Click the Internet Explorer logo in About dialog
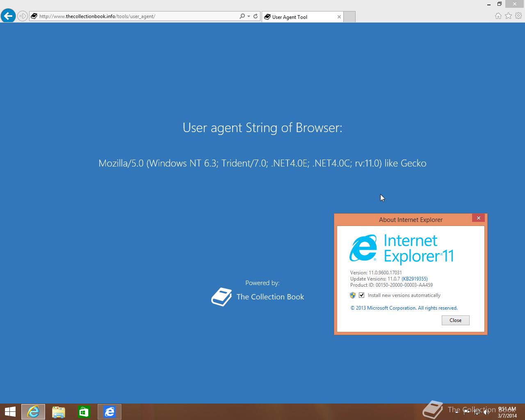Image resolution: width=525 pixels, height=420 pixels. (363, 248)
